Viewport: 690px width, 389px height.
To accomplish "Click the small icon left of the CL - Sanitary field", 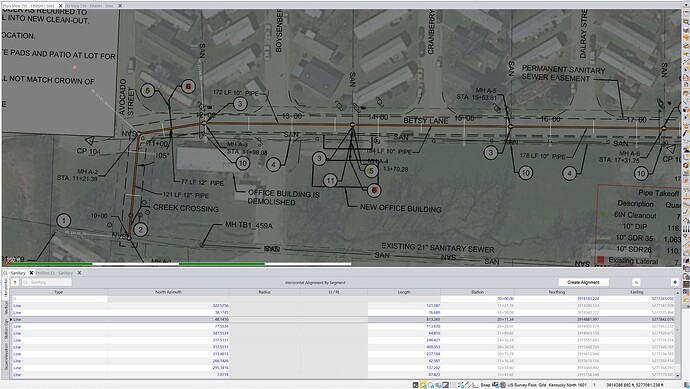I will coord(15,282).
